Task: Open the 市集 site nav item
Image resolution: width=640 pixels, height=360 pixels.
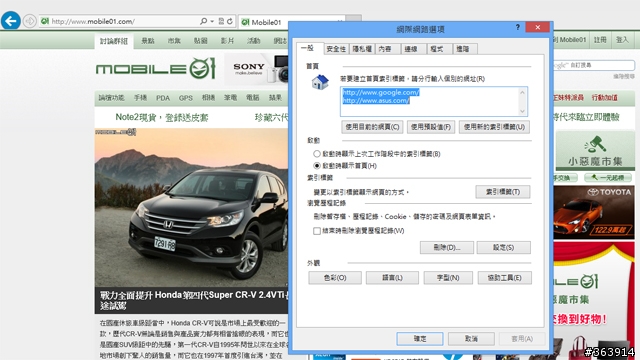Action: point(174,40)
